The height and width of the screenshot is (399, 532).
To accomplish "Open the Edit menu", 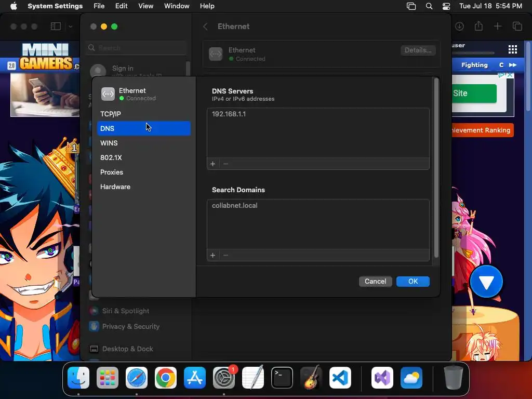I will tap(121, 6).
